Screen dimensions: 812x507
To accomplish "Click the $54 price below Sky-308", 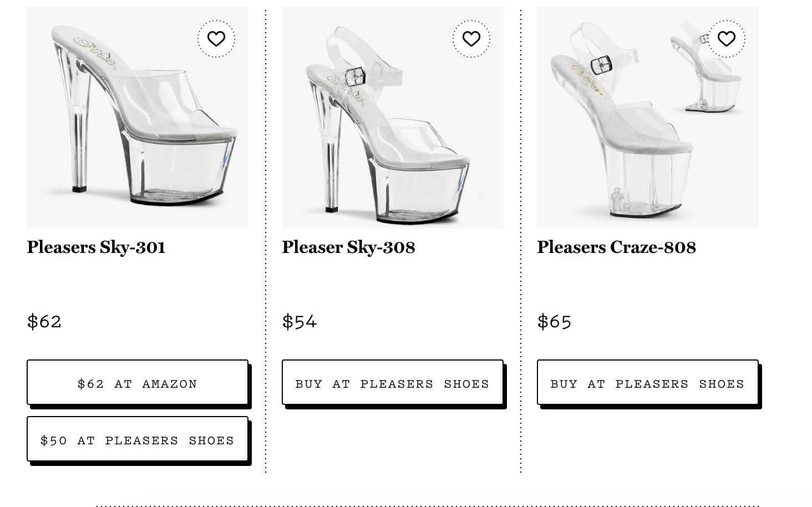I will click(300, 321).
